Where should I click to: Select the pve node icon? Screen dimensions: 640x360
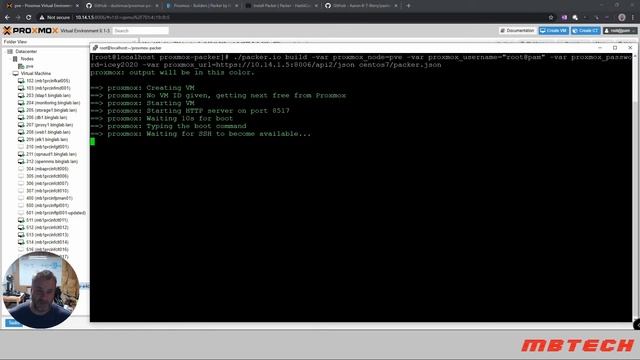[x=21, y=66]
